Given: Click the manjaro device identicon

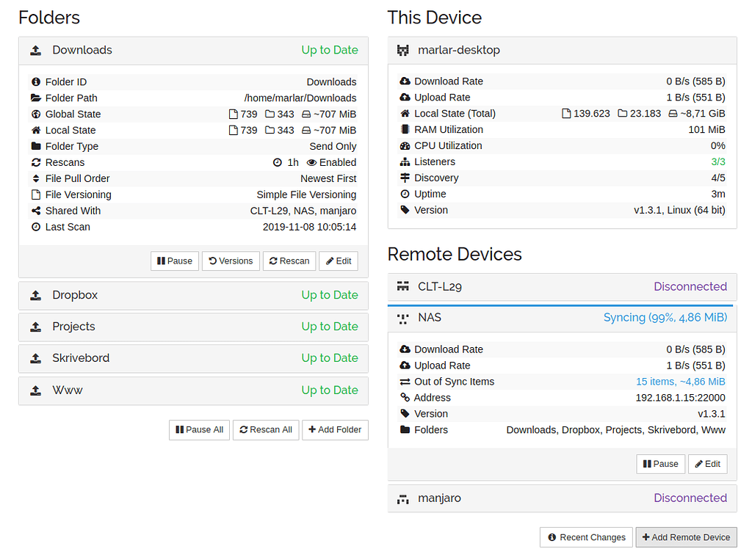Looking at the screenshot, I should pyautogui.click(x=402, y=498).
